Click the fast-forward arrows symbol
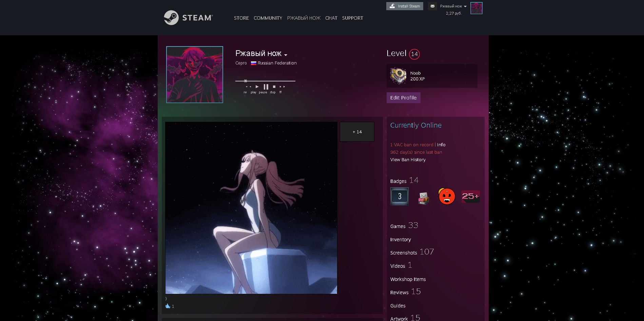Viewport: 644px width, 321px height. [x=282, y=87]
